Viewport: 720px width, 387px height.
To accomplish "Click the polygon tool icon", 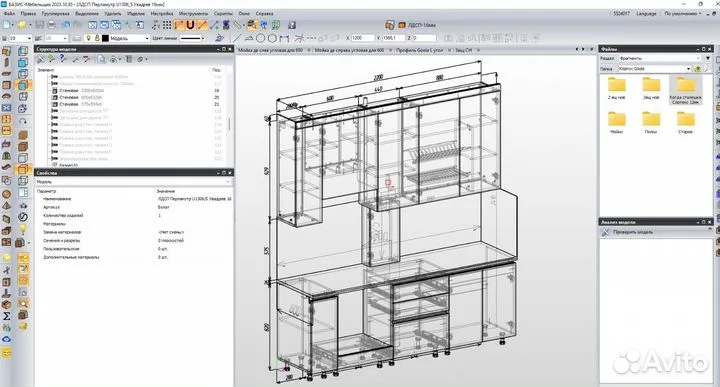I will (272, 38).
